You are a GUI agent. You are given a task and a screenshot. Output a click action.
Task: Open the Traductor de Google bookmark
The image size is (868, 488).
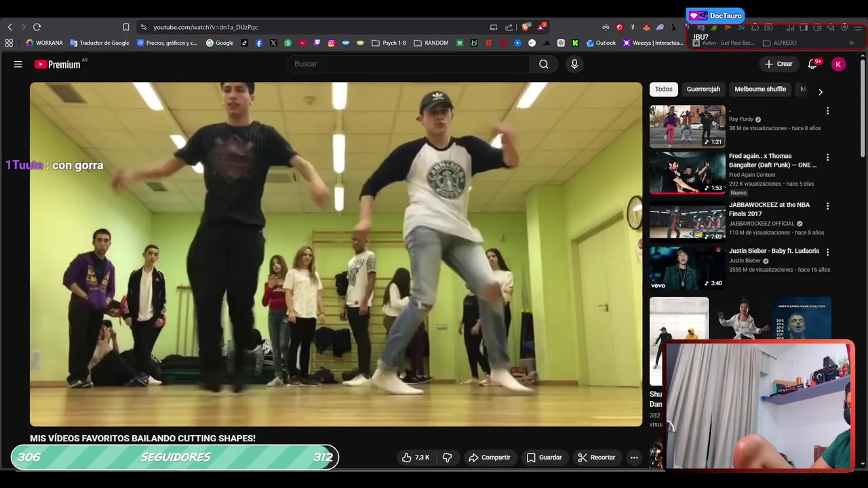tap(99, 43)
